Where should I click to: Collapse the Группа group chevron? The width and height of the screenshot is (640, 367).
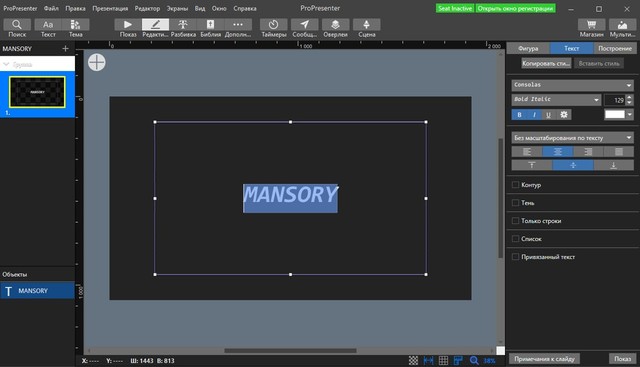[x=6, y=65]
